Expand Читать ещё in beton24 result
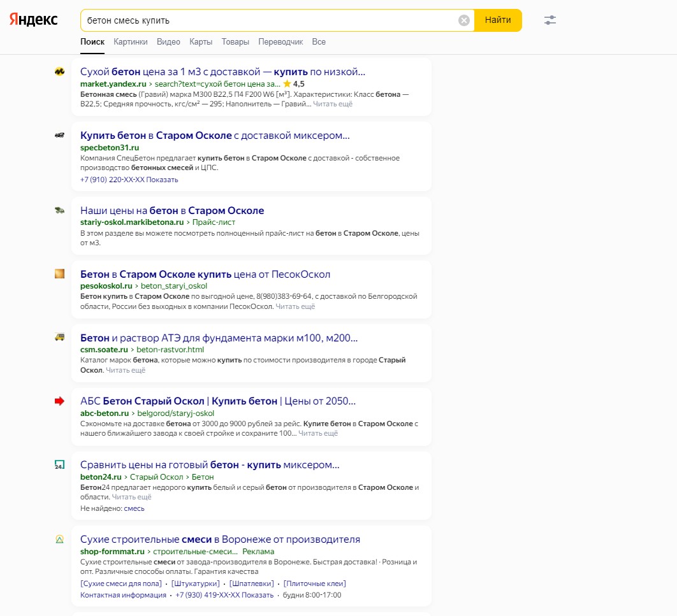Viewport: 677px width, 616px height. click(x=132, y=497)
